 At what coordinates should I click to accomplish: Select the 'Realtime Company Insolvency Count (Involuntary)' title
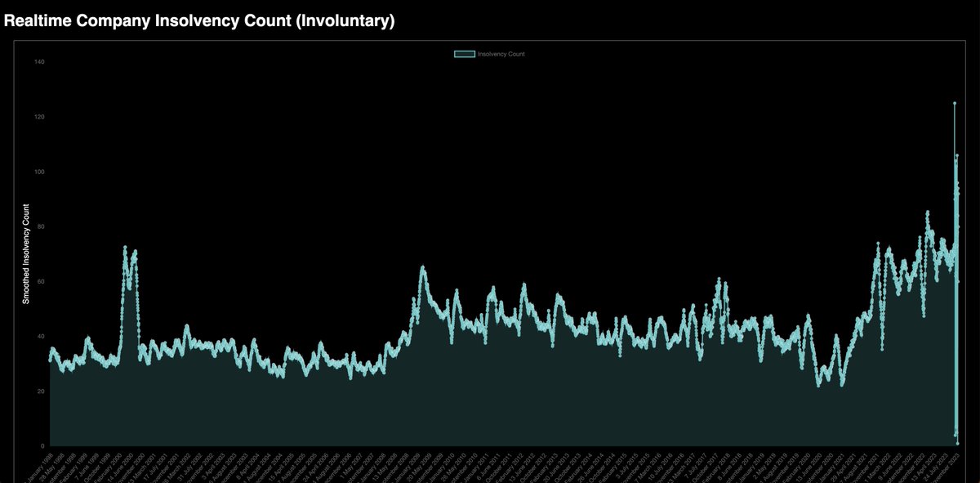coord(200,21)
